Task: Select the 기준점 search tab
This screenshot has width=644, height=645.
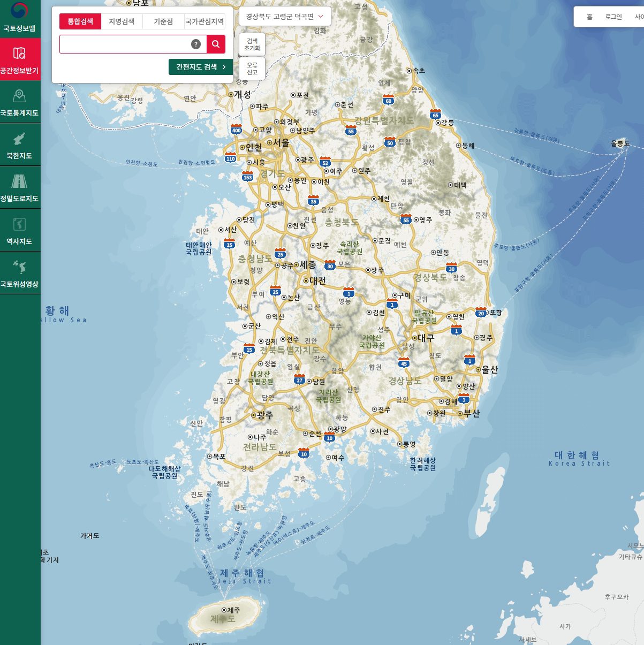Action: (163, 21)
